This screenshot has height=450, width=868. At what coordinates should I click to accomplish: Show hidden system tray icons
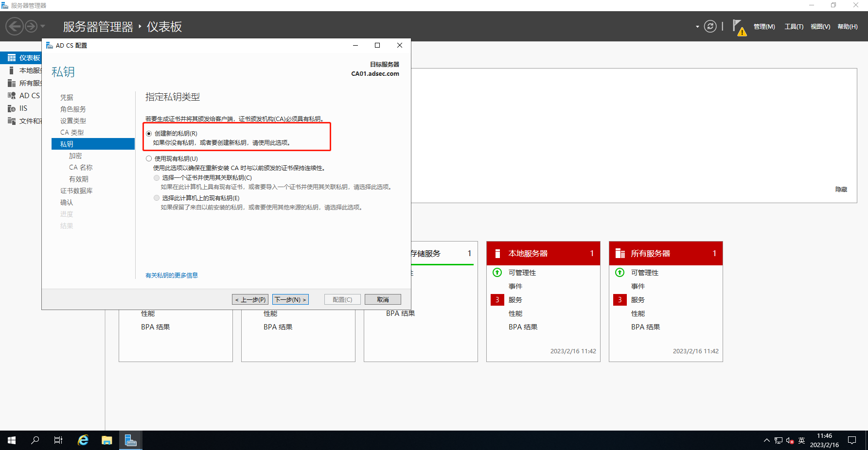coord(766,441)
